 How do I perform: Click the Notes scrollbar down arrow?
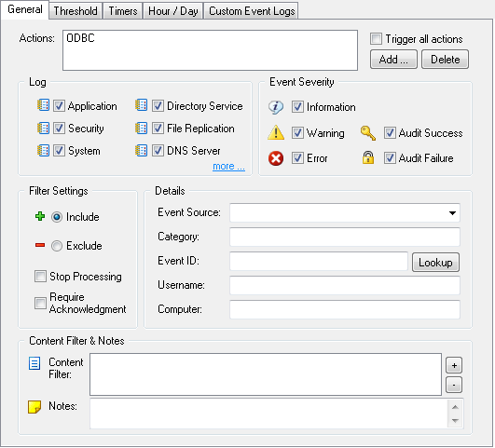point(455,421)
